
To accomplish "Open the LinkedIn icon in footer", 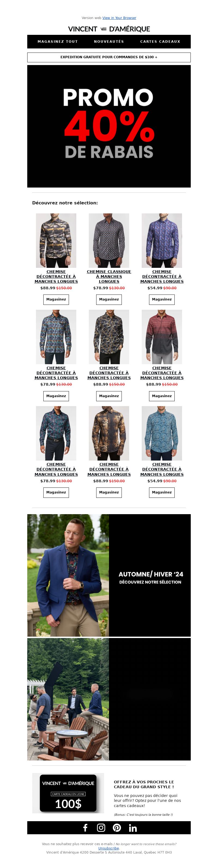I will coord(133,828).
